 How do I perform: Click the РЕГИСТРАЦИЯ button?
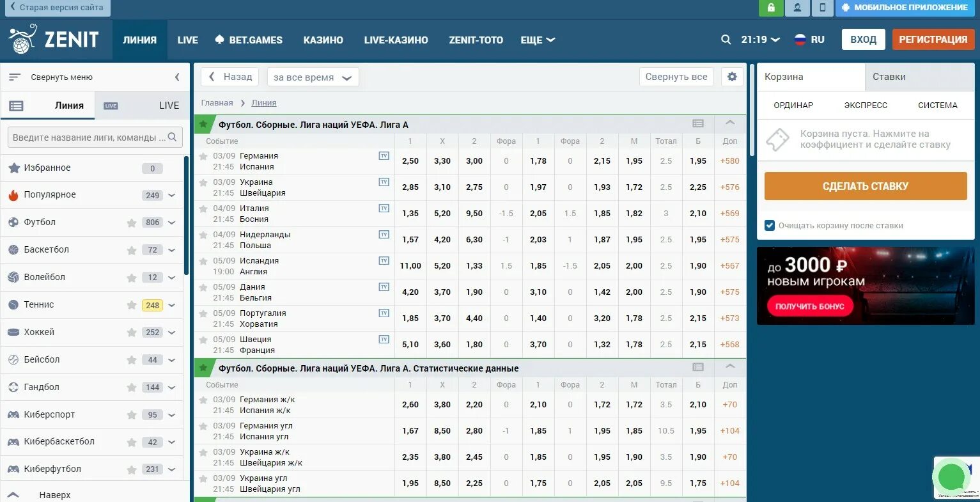point(933,40)
